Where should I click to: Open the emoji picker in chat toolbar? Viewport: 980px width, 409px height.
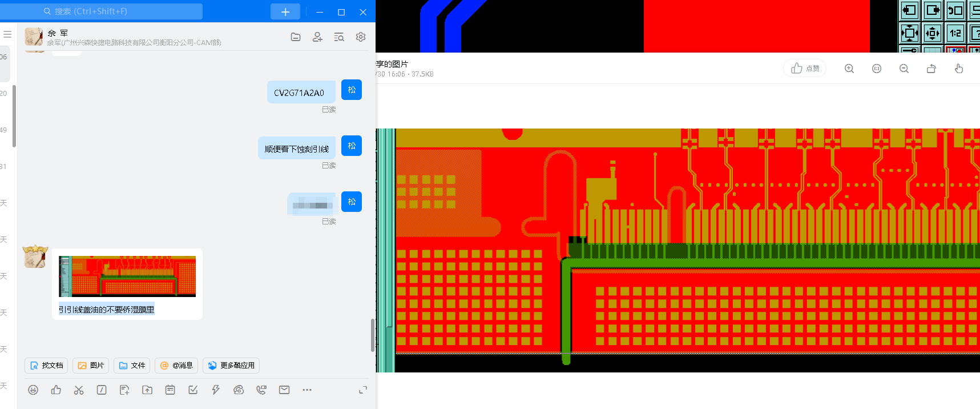pos(33,390)
